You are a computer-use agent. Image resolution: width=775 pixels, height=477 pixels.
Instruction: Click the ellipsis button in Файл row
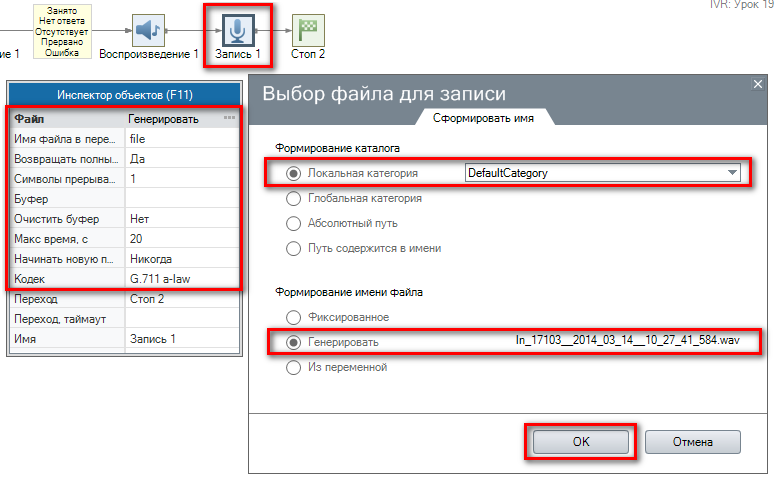229,119
